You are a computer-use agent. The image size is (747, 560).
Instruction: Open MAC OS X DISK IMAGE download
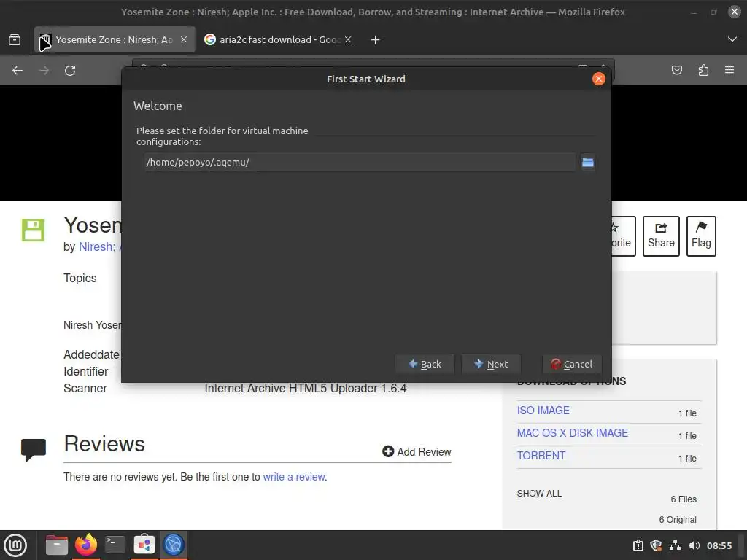tap(573, 433)
